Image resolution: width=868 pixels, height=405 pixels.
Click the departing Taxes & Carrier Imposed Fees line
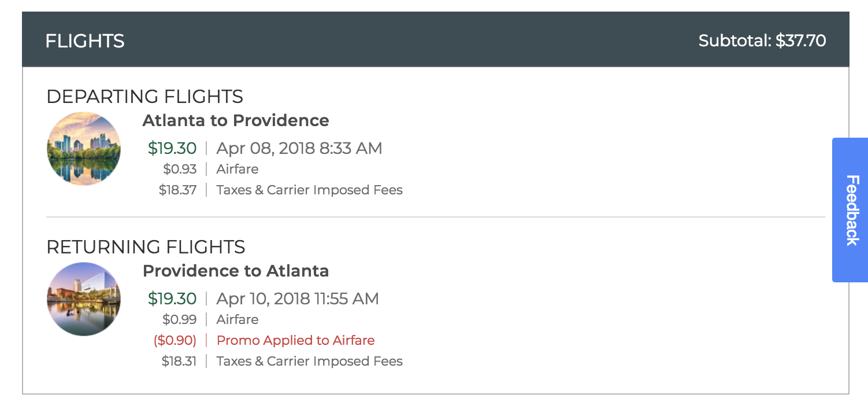[309, 190]
